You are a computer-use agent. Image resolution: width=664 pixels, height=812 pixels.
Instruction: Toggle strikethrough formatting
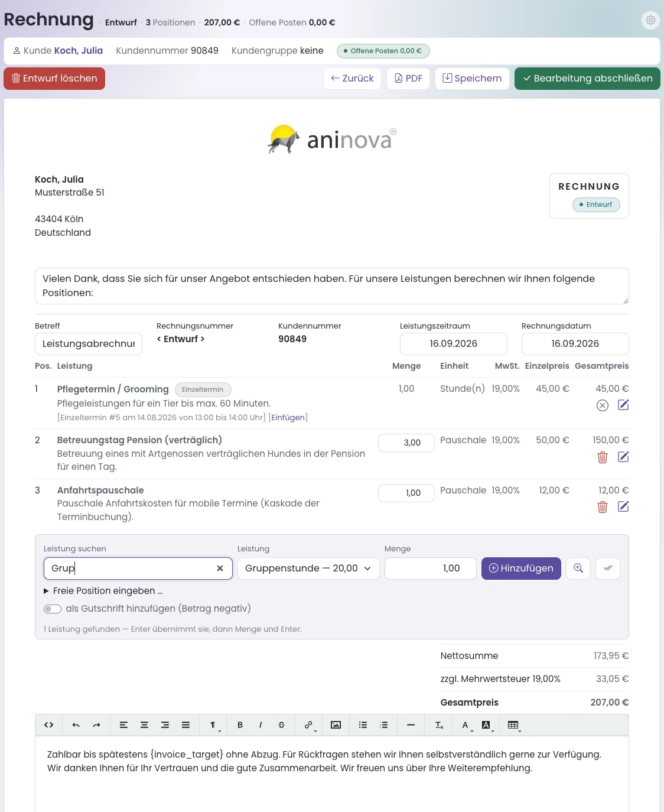tap(281, 725)
